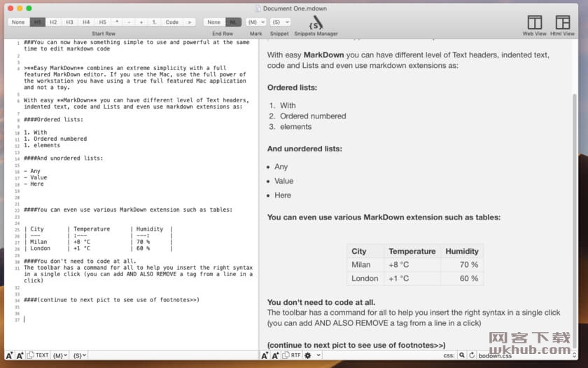Decrease editor font size in left pane
The height and width of the screenshot is (368, 588).
point(9,355)
